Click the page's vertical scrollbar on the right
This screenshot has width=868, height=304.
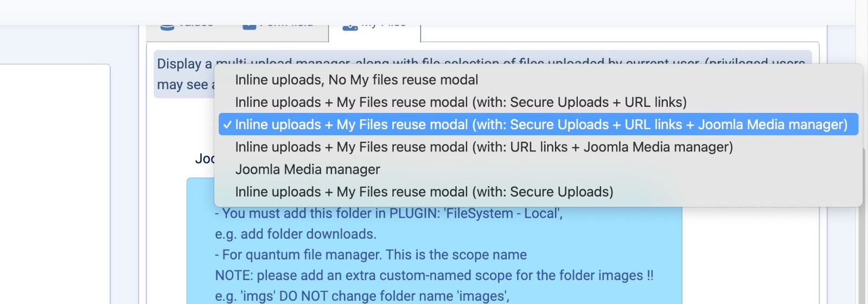point(861,244)
